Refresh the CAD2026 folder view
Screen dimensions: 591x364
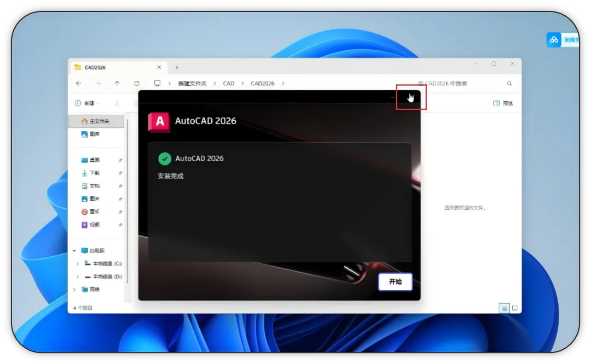tap(137, 83)
